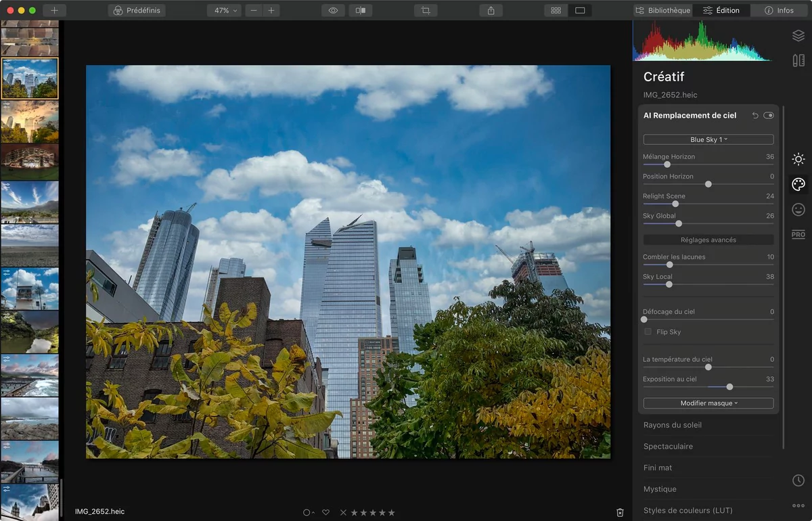Viewport: 812px width, 521px height.
Task: Switch to the Infos tab
Action: [778, 11]
